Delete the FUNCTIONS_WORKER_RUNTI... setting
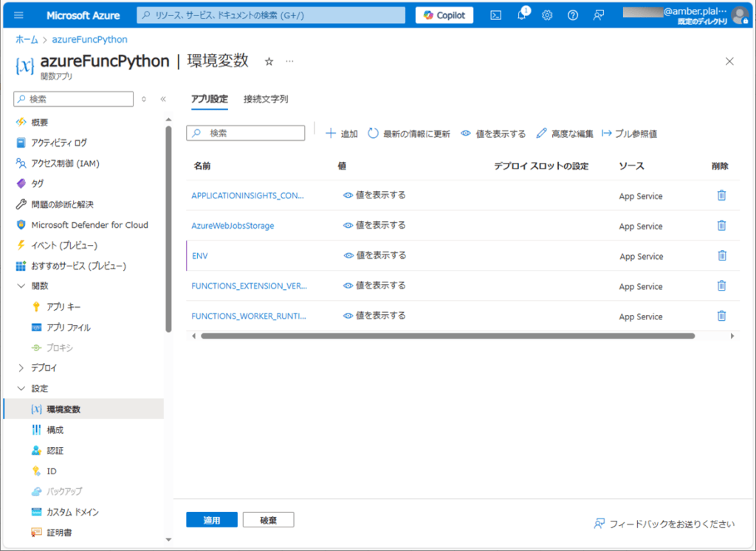The image size is (756, 551). [721, 316]
